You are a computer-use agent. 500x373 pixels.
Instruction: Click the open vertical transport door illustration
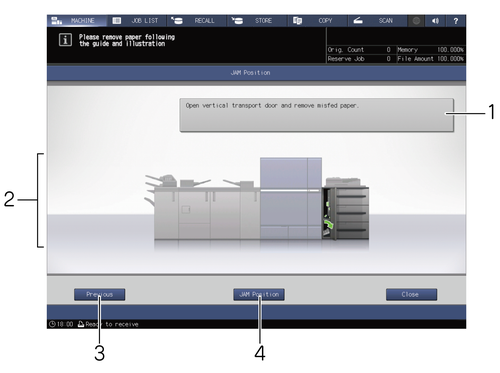point(329,213)
